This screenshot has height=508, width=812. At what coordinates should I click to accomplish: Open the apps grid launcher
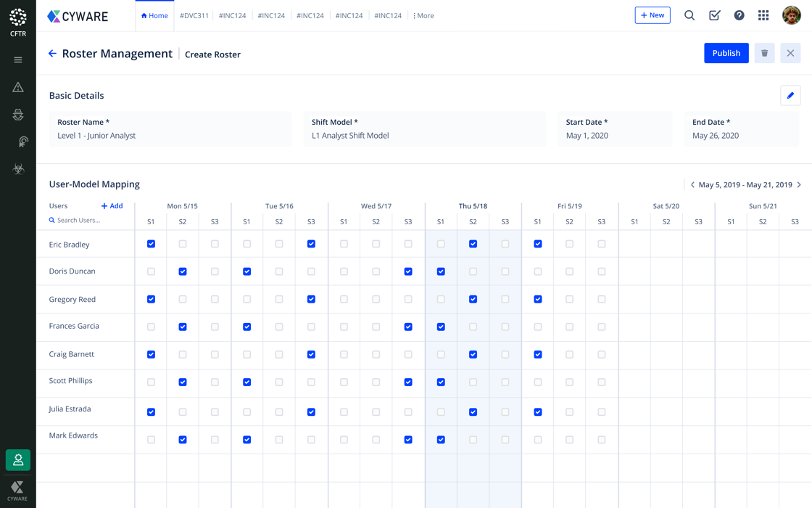coord(763,15)
